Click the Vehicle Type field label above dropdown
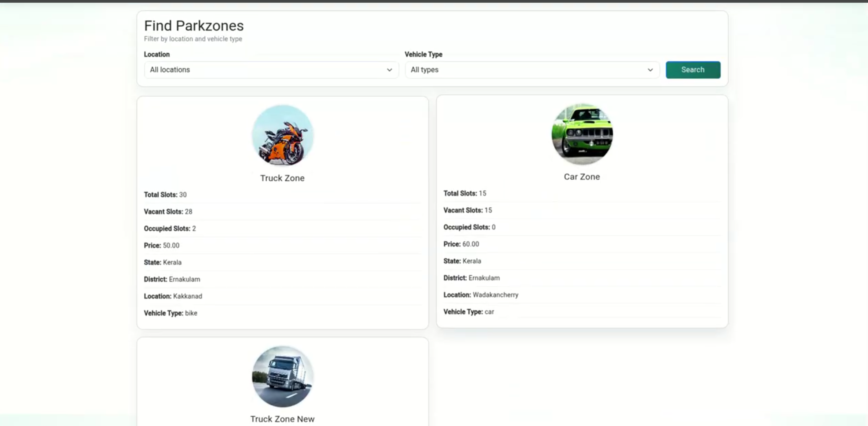Image resolution: width=868 pixels, height=426 pixels. click(x=423, y=54)
